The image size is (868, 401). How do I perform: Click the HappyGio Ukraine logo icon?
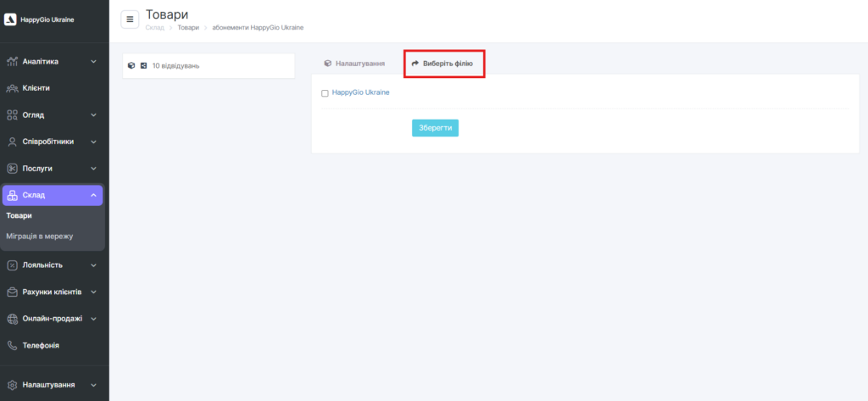(x=10, y=19)
